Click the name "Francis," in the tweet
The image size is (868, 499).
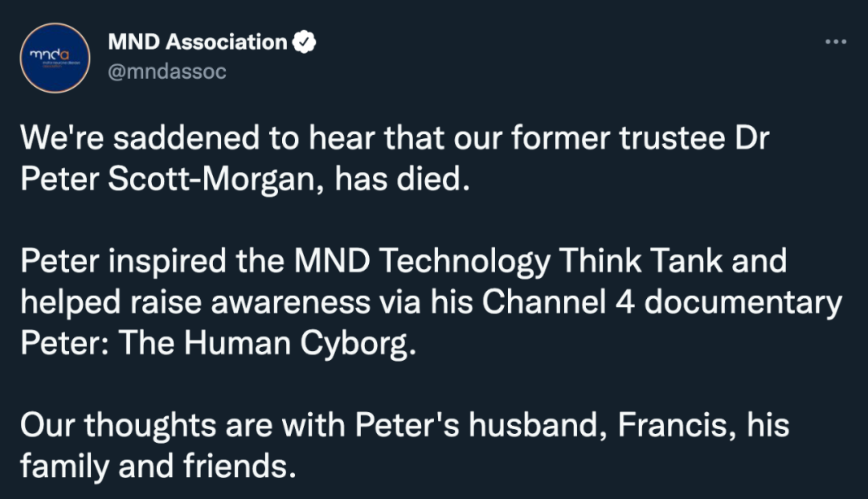(x=677, y=425)
